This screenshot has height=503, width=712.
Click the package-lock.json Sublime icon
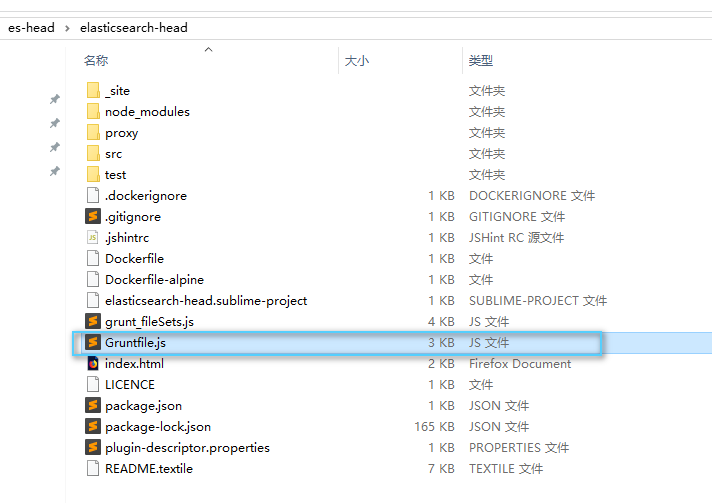coord(93,426)
